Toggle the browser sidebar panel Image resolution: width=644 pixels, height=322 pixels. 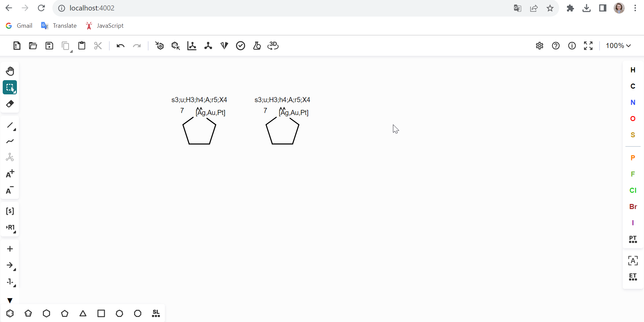[x=603, y=8]
